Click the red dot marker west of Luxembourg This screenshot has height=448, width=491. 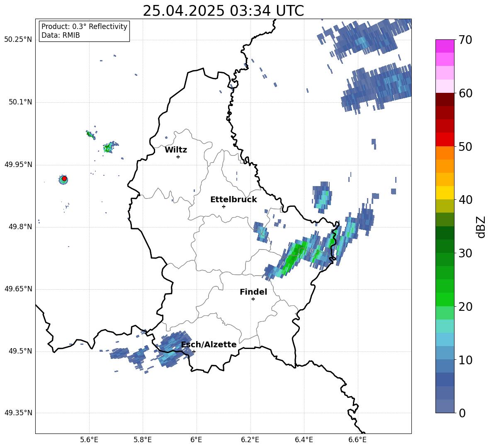(64, 179)
